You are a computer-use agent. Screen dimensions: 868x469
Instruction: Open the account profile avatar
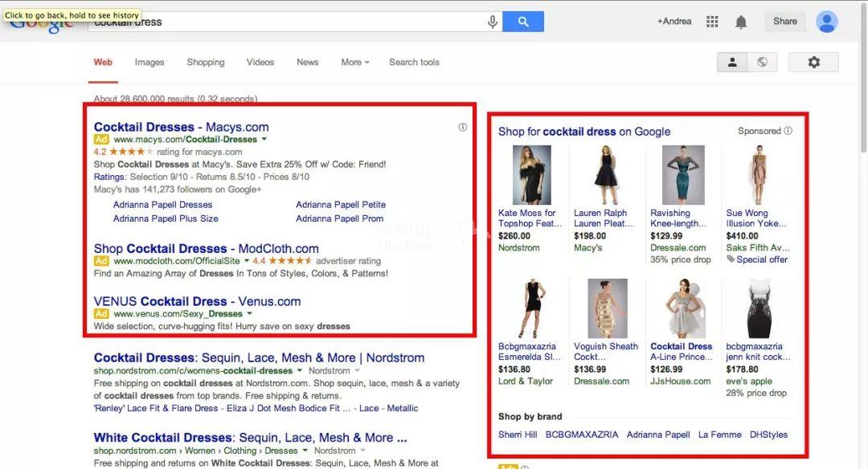[x=826, y=22]
